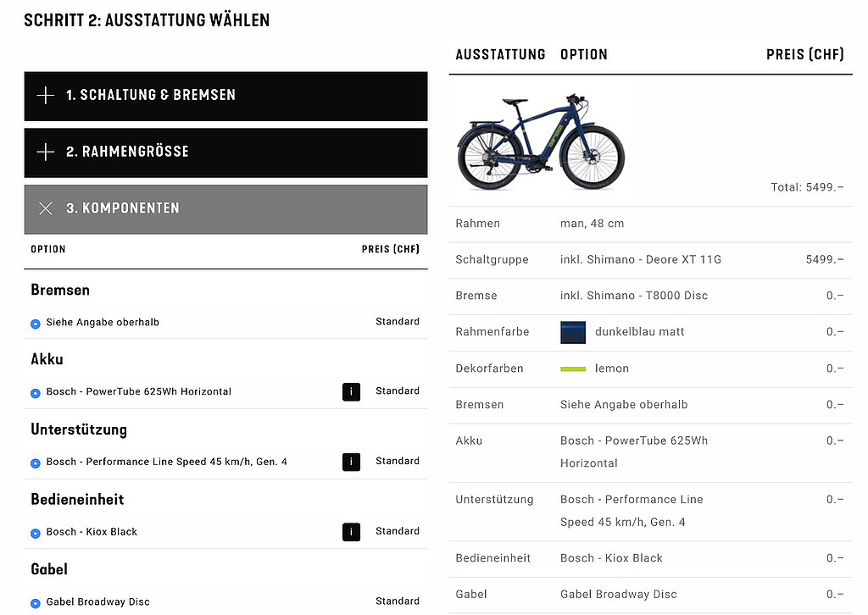Select Performance Line Speed 45 km/h radio

(36, 463)
